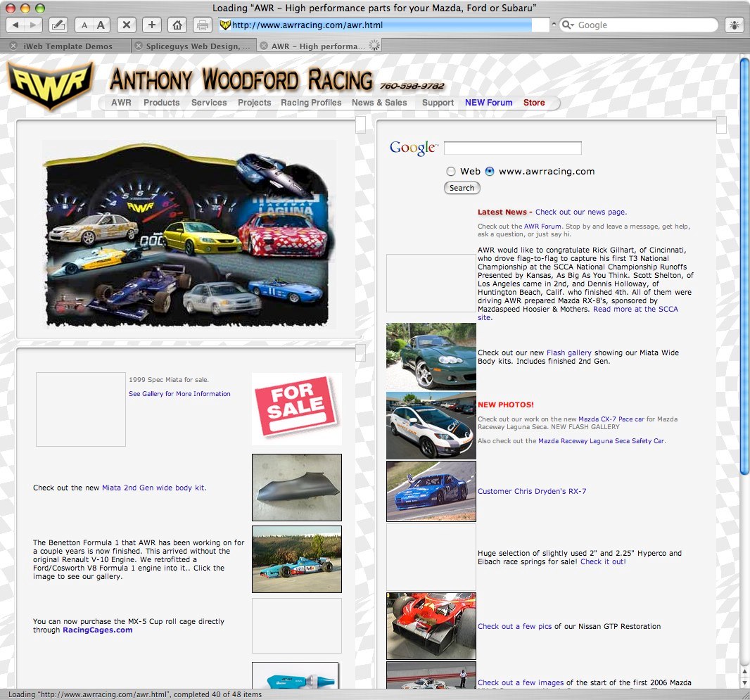750x700 pixels.
Task: Click the blue RX-7 race car thumbnail
Action: 431,490
